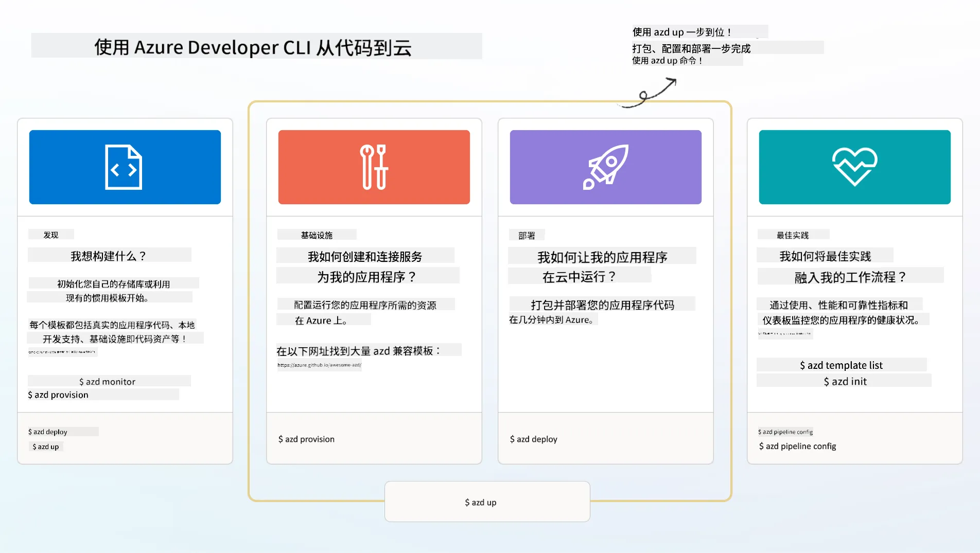Image resolution: width=980 pixels, height=553 pixels.
Task: Click '$ azd provision' in the 基础设施 card footer
Action: click(x=306, y=439)
